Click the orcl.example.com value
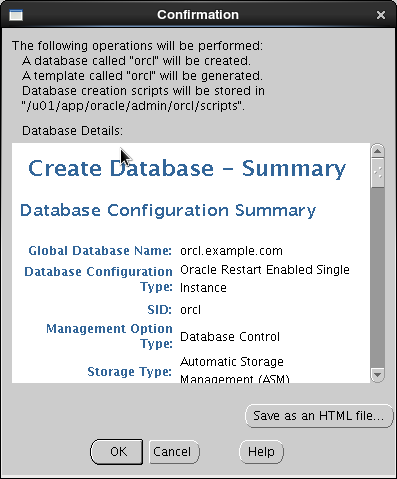Image resolution: width=397 pixels, height=479 pixels. (231, 251)
